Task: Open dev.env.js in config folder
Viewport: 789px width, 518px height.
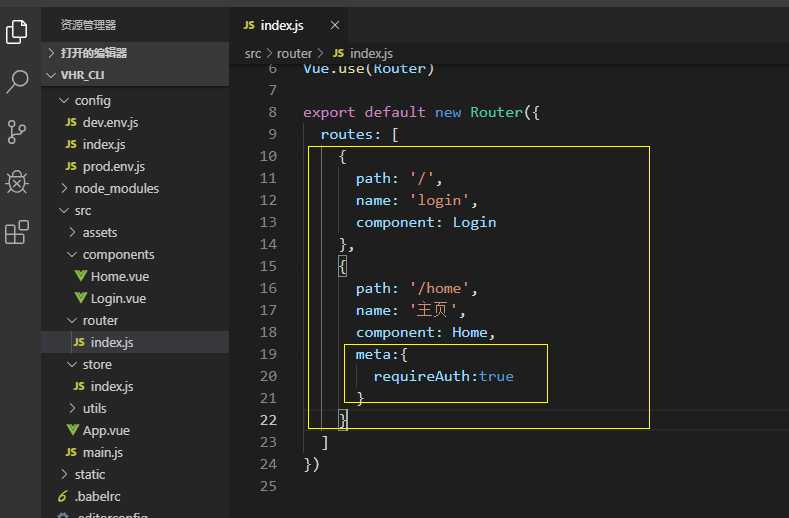Action: pyautogui.click(x=135, y=122)
